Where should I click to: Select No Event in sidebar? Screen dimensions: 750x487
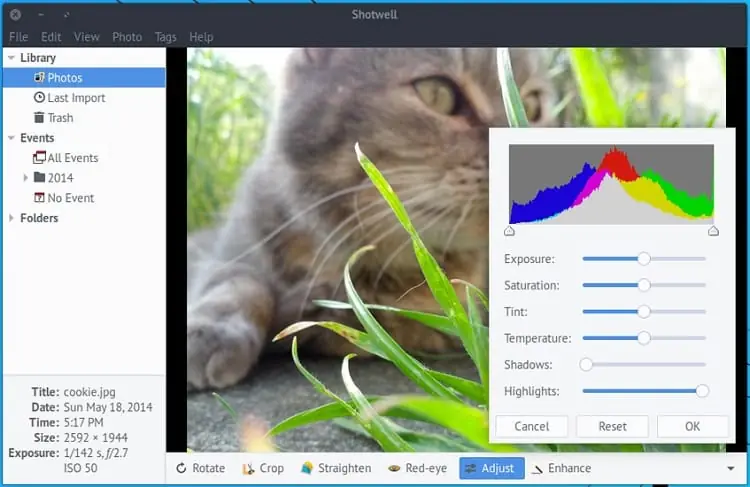tap(71, 198)
